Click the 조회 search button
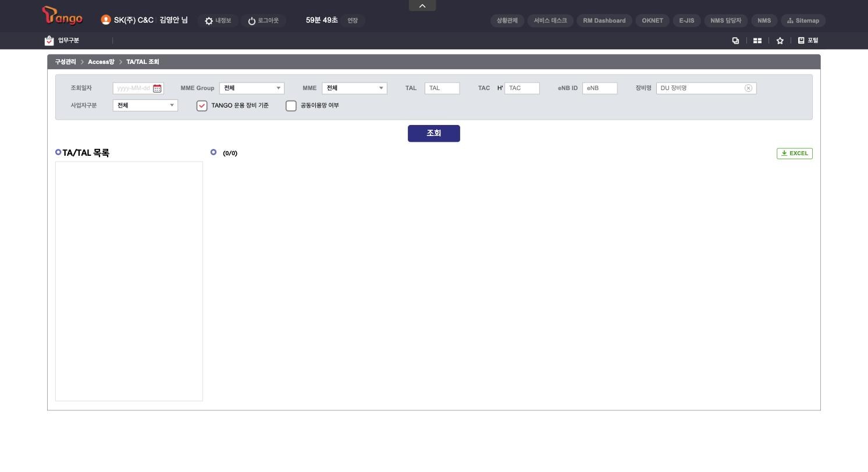This screenshot has height=472, width=868. point(434,133)
